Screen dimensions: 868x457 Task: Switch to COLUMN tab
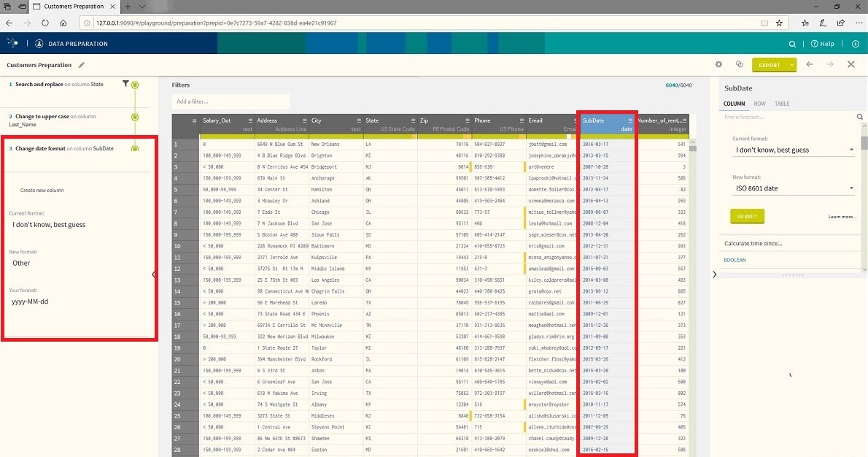click(x=734, y=104)
